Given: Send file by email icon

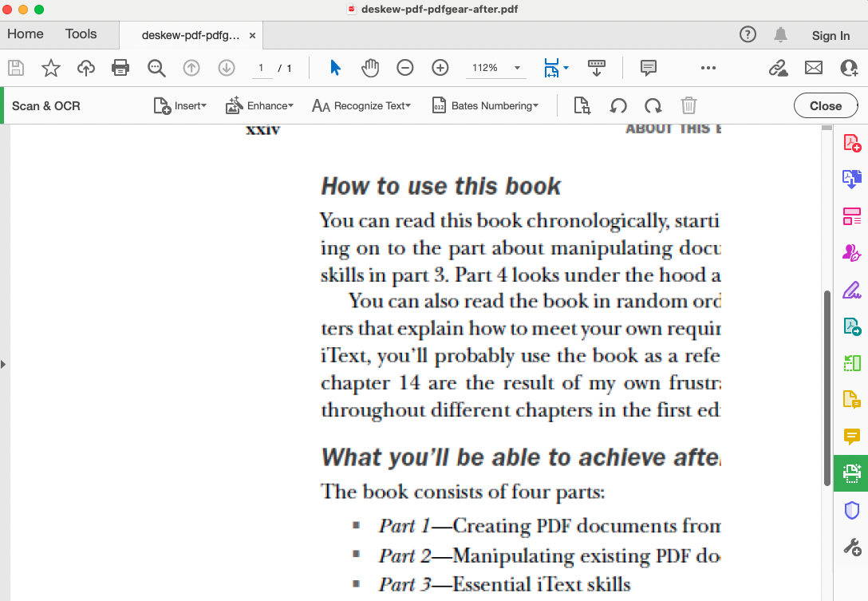Looking at the screenshot, I should (x=813, y=68).
